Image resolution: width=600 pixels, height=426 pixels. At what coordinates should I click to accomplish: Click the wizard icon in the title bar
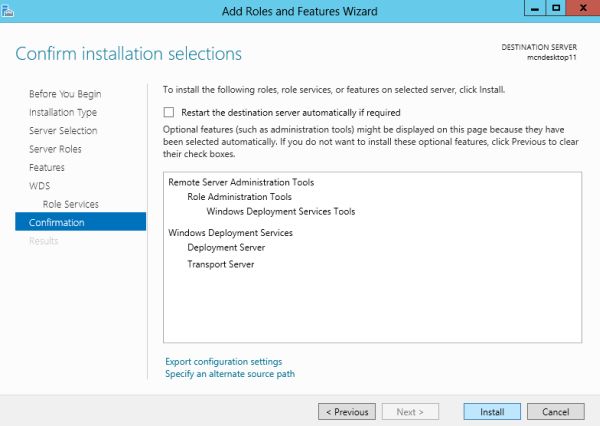pyautogui.click(x=10, y=10)
